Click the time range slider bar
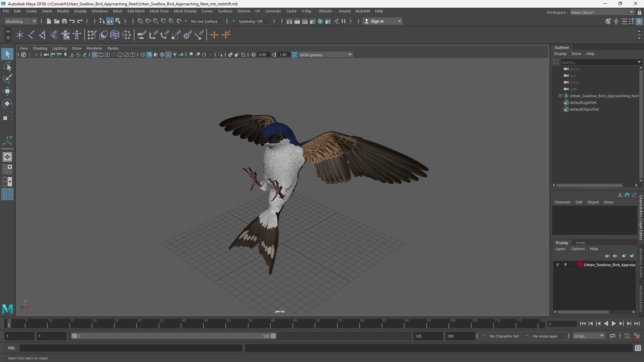This screenshot has height=362, width=644. tap(174, 336)
